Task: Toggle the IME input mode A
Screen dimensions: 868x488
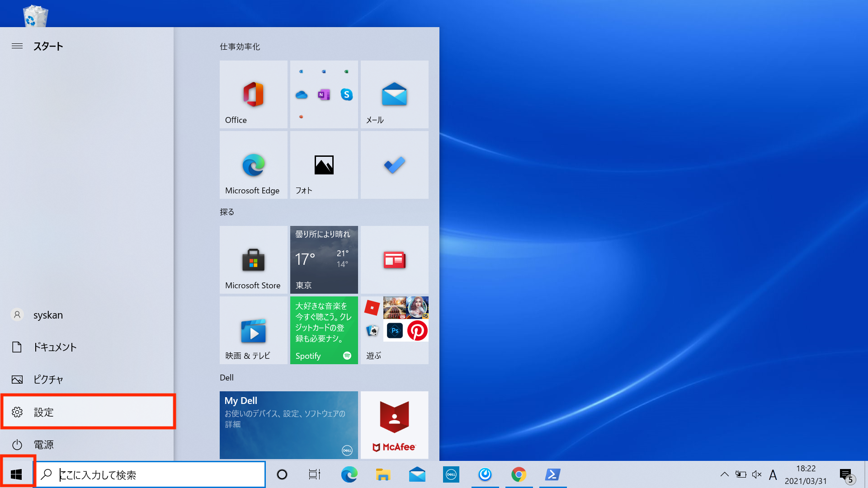Action: tap(773, 475)
